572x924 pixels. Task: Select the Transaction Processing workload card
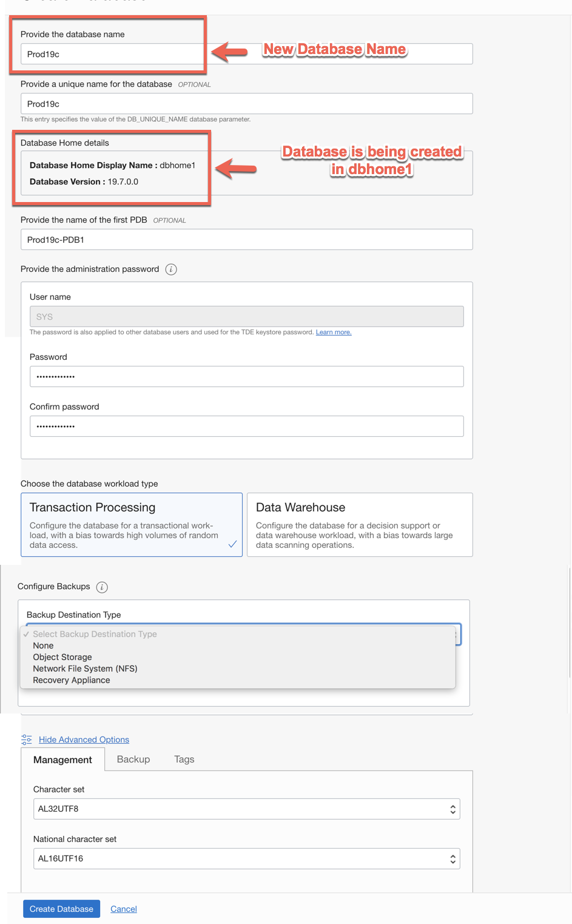click(132, 525)
